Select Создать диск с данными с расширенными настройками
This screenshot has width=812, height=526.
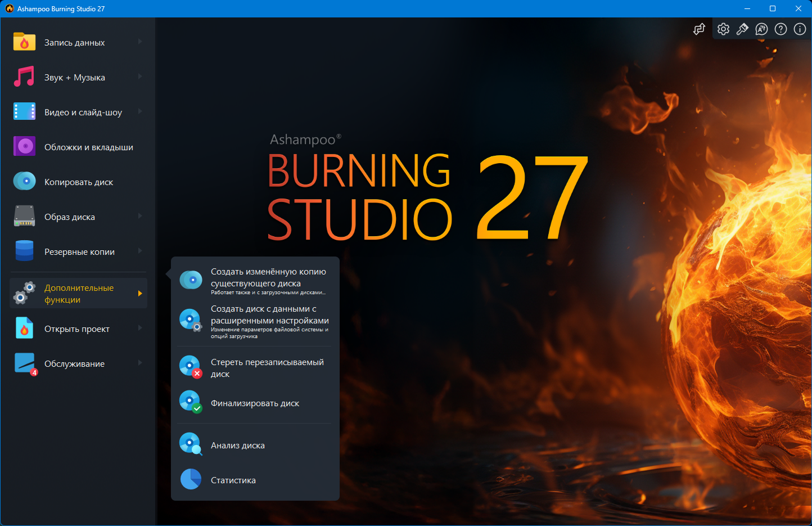coord(255,322)
